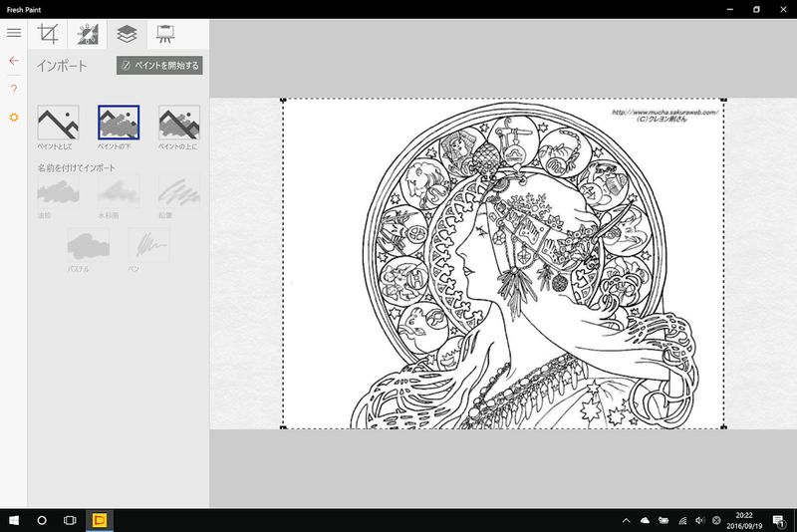The width and height of the screenshot is (797, 532).
Task: Select the ペイントとして import option
Action: (58, 123)
